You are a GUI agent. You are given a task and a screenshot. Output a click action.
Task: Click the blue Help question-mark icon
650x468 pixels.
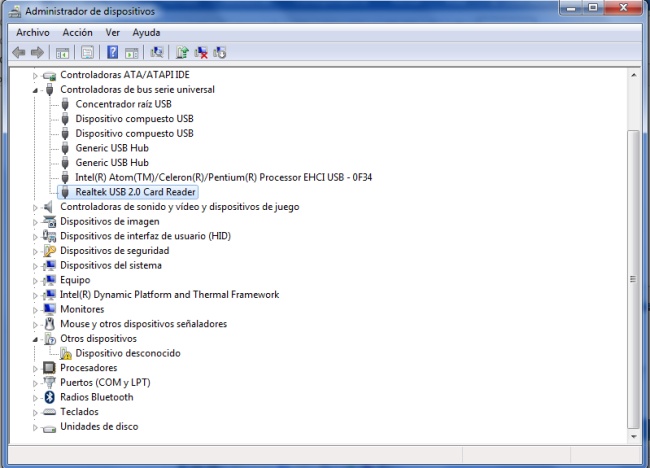112,52
